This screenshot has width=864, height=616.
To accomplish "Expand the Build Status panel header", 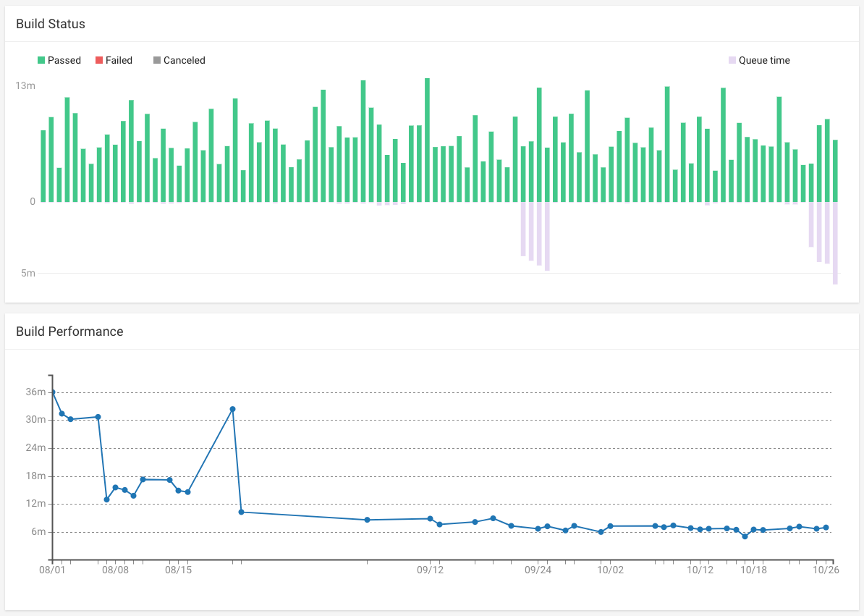I will tap(51, 24).
